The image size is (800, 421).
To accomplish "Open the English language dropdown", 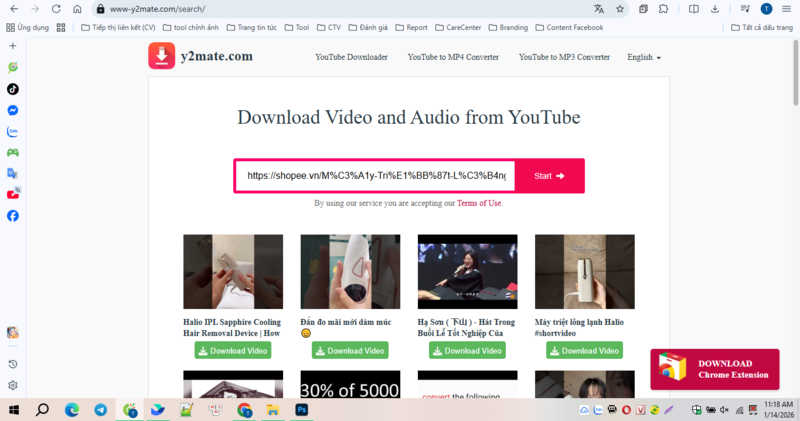I will coord(644,57).
